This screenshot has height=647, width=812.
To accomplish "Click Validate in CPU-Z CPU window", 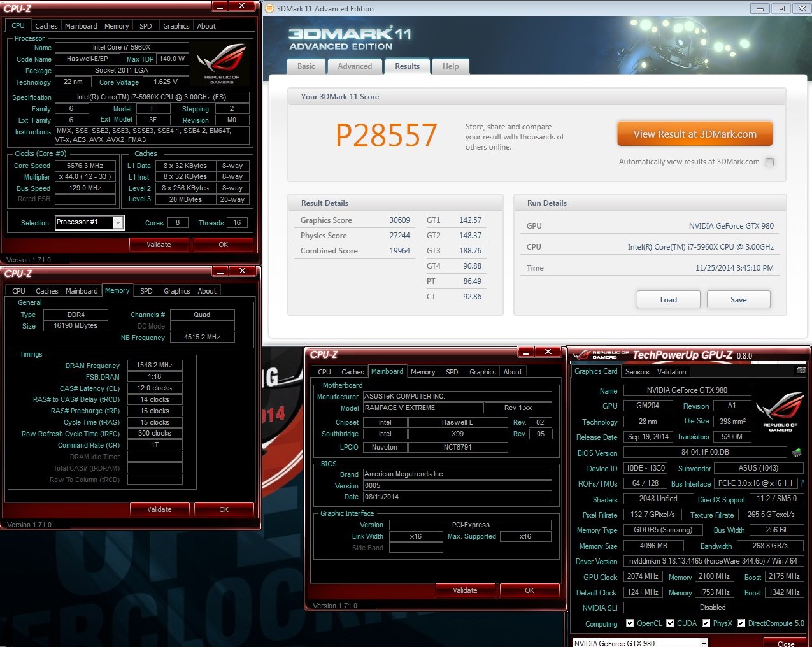I will click(x=159, y=245).
